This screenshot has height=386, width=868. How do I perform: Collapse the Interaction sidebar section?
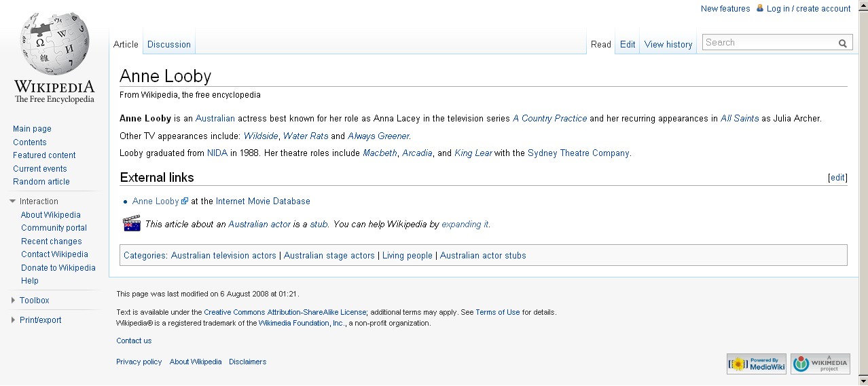click(x=13, y=201)
